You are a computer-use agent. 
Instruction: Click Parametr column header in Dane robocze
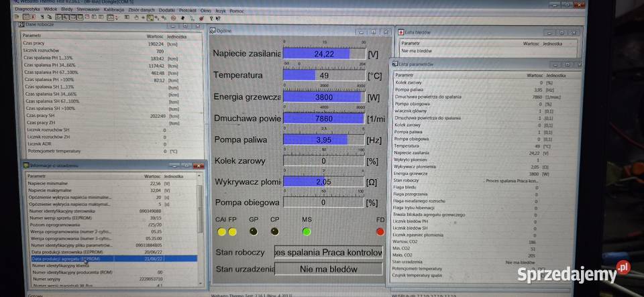(32, 36)
